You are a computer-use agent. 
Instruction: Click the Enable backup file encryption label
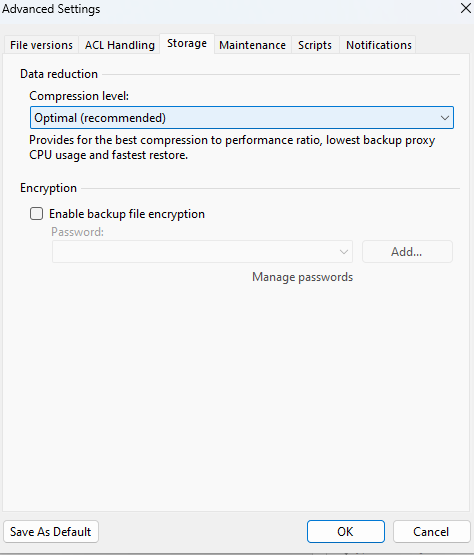click(x=127, y=214)
